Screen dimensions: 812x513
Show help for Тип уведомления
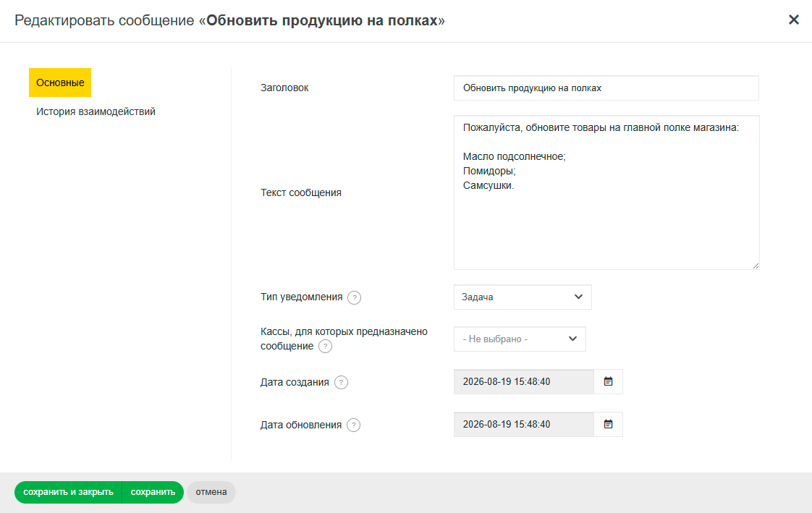click(354, 297)
